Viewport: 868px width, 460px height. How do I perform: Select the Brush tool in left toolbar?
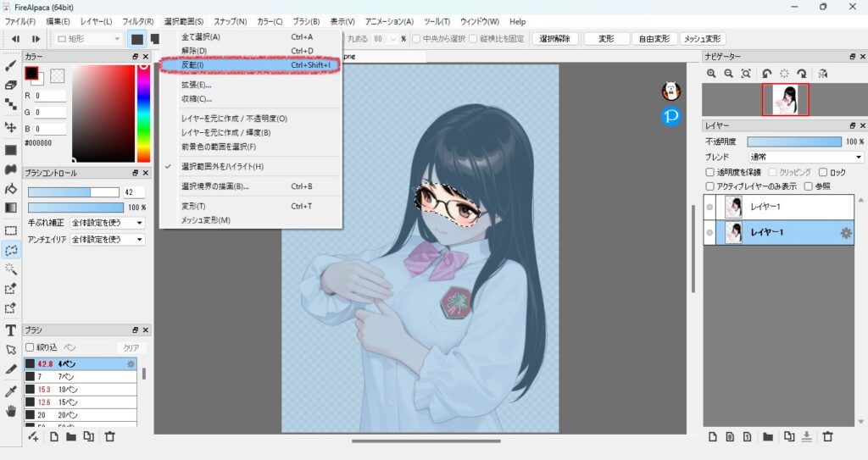tap(10, 66)
